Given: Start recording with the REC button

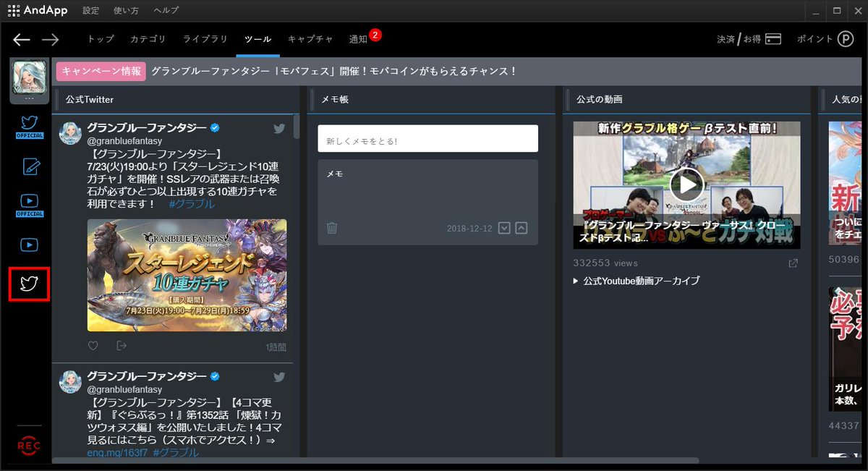Looking at the screenshot, I should 29,446.
